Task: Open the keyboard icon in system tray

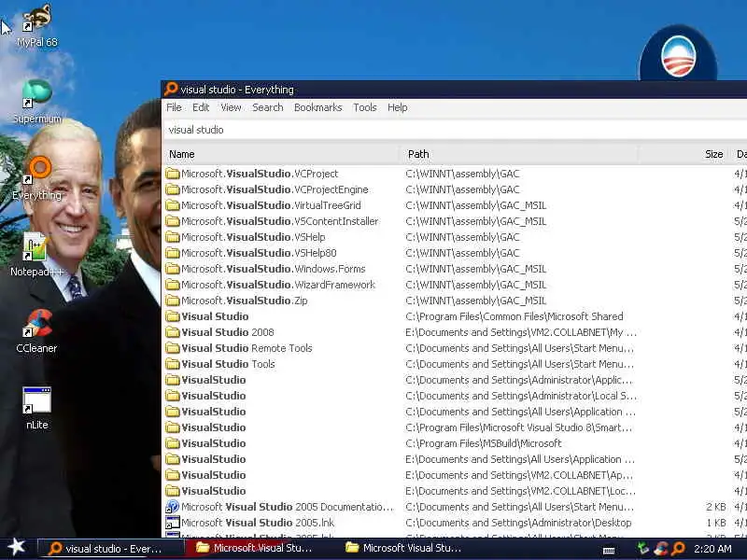Action: (609, 550)
